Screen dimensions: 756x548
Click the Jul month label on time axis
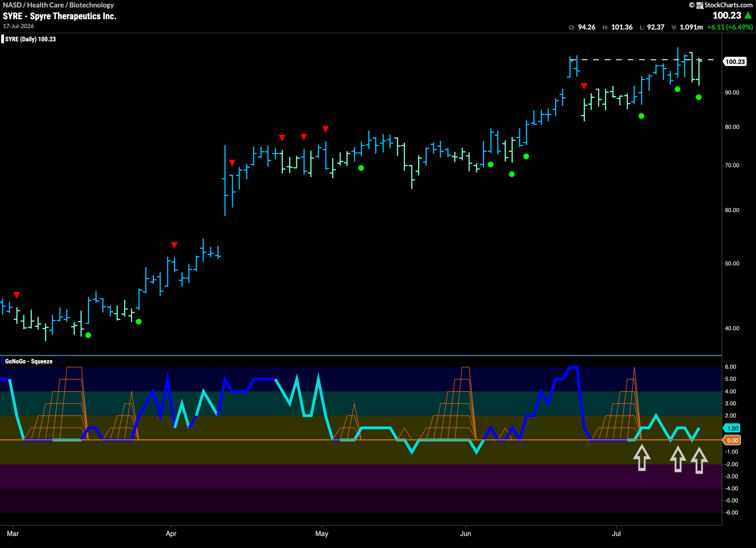point(616,533)
